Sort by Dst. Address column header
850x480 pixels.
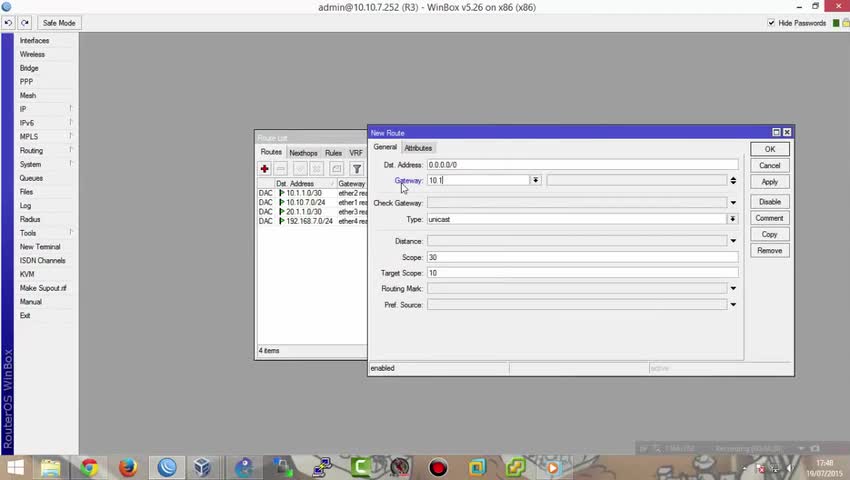click(305, 184)
